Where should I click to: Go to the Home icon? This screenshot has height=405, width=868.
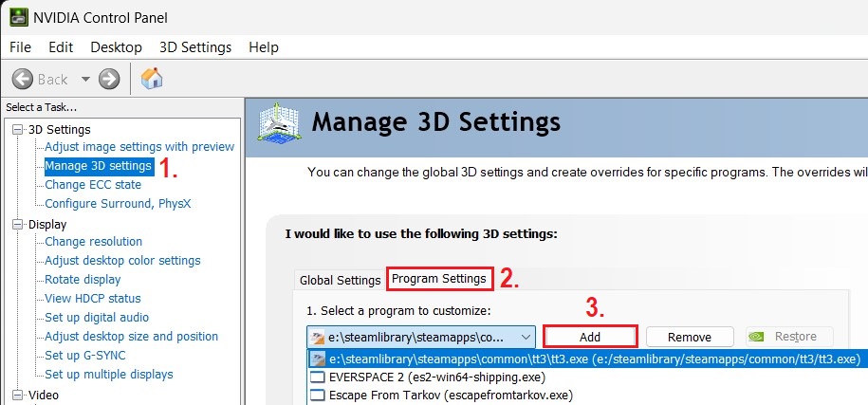tap(151, 79)
